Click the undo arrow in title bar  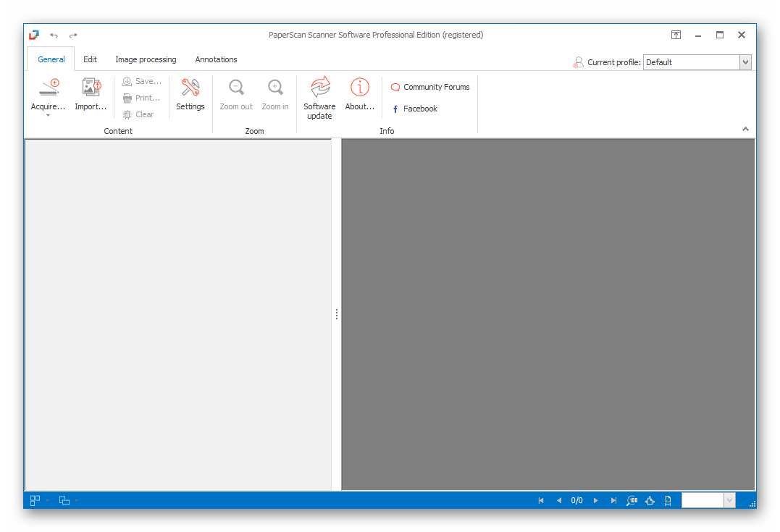[54, 35]
